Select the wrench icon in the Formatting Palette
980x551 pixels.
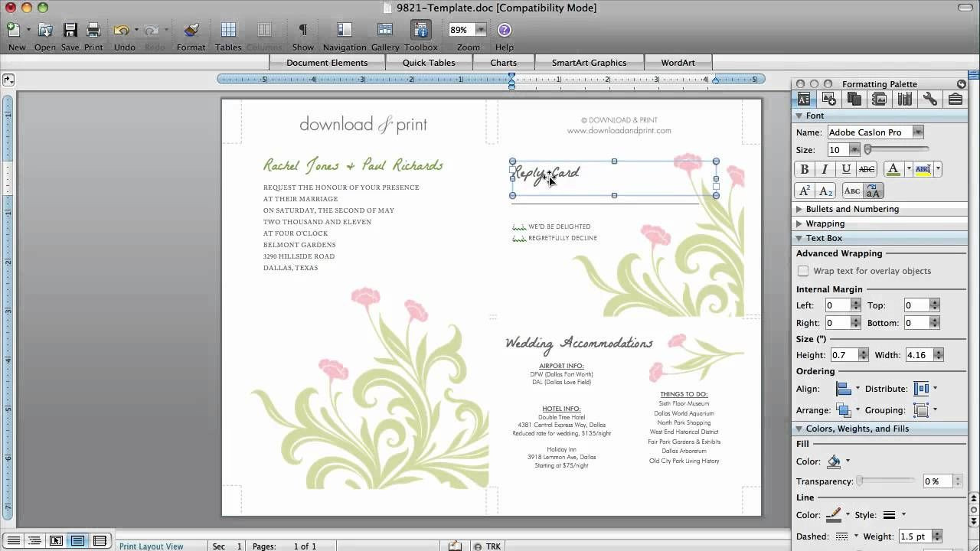pos(929,99)
